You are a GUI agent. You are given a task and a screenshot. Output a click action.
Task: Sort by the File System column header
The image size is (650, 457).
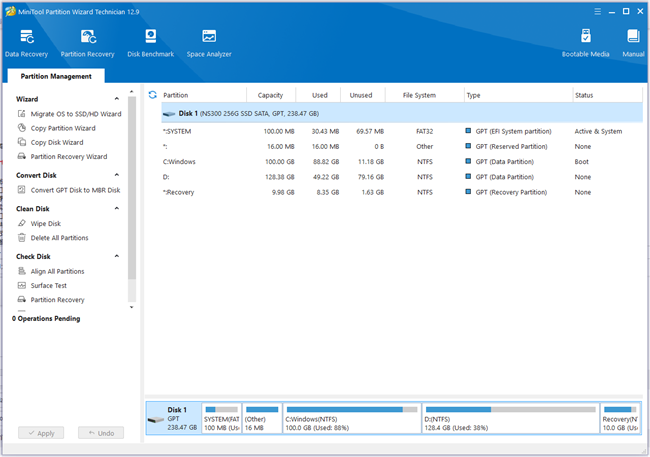(424, 95)
